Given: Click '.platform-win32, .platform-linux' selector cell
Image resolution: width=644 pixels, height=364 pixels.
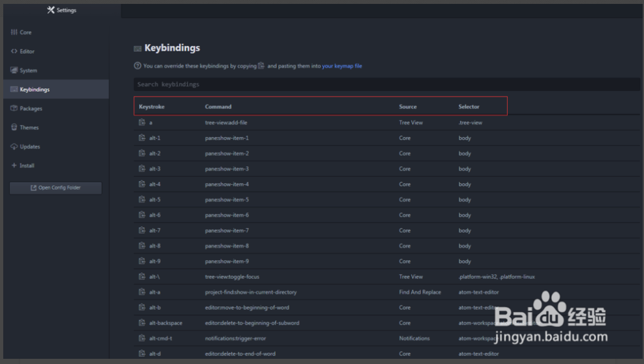Looking at the screenshot, I should click(497, 276).
